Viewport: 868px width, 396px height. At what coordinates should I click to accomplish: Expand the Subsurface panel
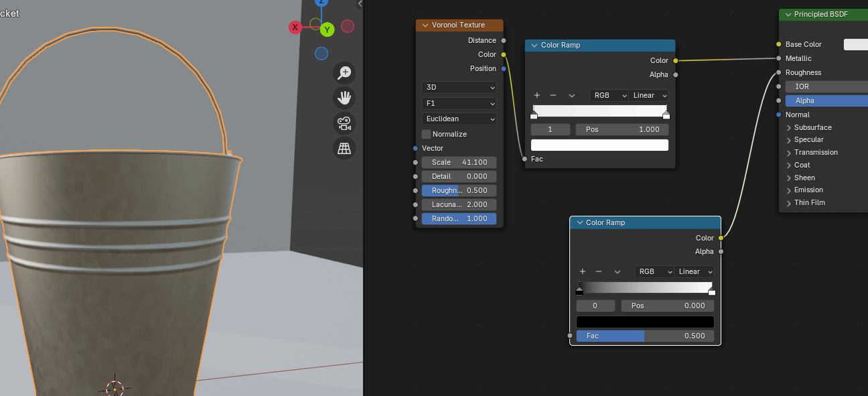tap(789, 127)
